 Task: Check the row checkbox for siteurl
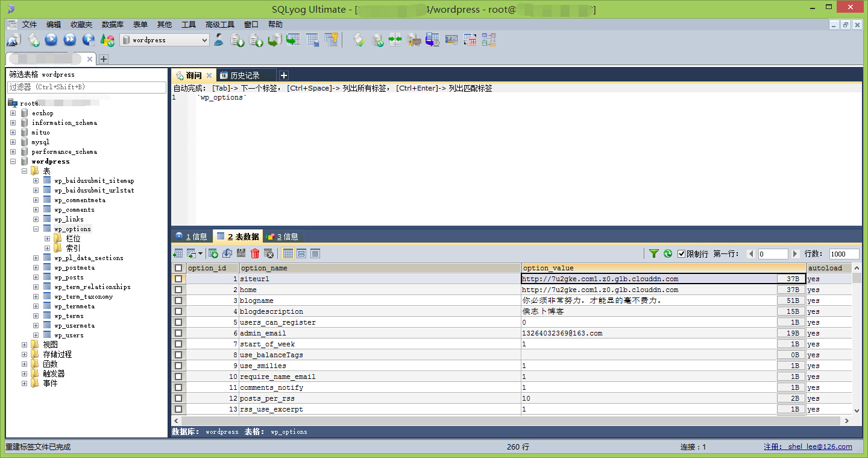(178, 279)
